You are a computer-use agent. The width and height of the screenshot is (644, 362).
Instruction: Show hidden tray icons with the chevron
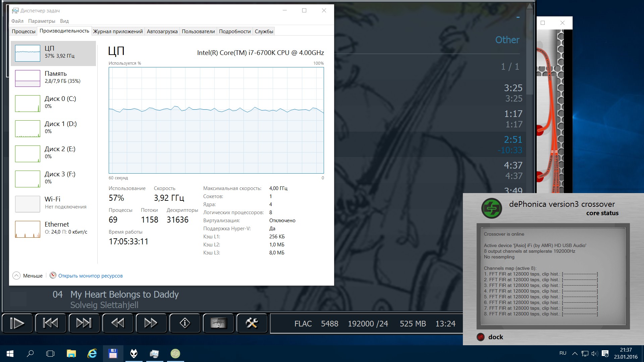coord(575,353)
